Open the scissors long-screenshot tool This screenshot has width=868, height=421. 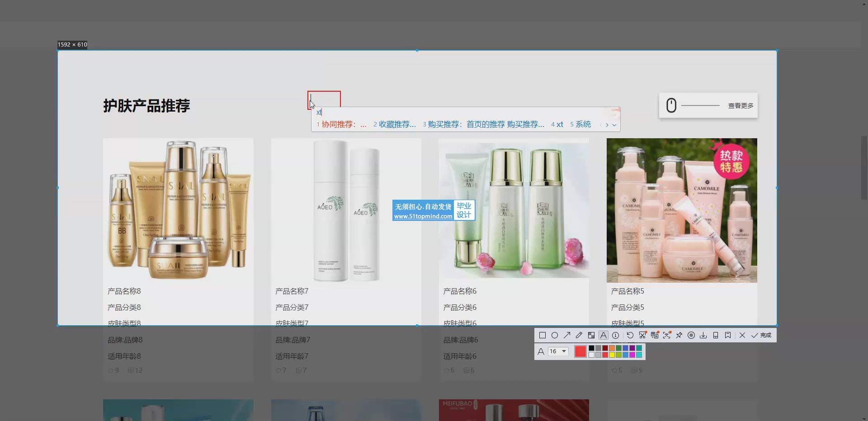coord(642,335)
